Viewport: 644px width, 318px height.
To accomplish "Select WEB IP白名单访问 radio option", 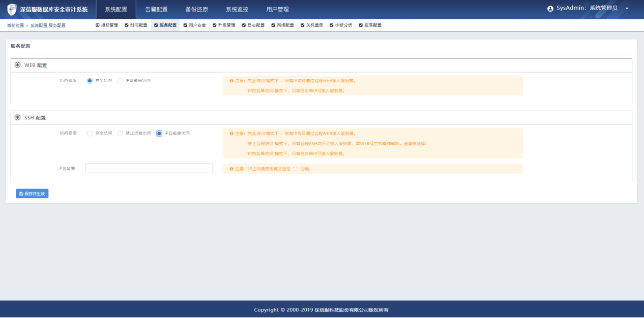I will click(120, 81).
